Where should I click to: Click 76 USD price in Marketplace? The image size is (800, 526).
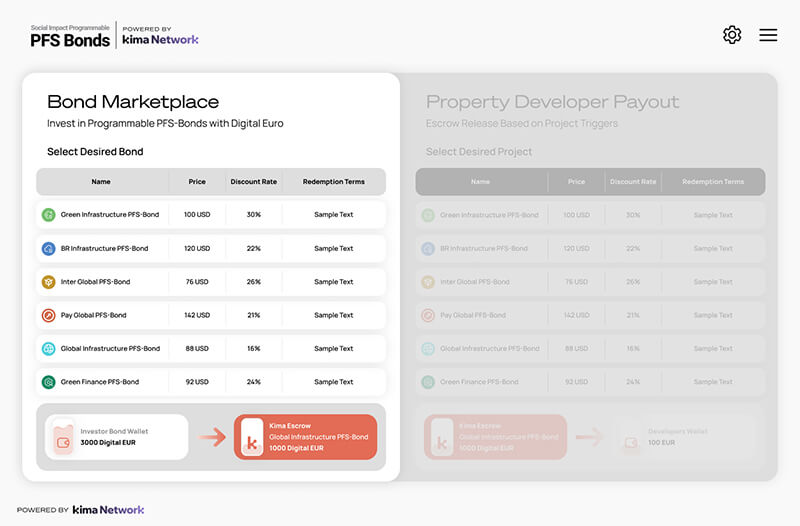197,282
